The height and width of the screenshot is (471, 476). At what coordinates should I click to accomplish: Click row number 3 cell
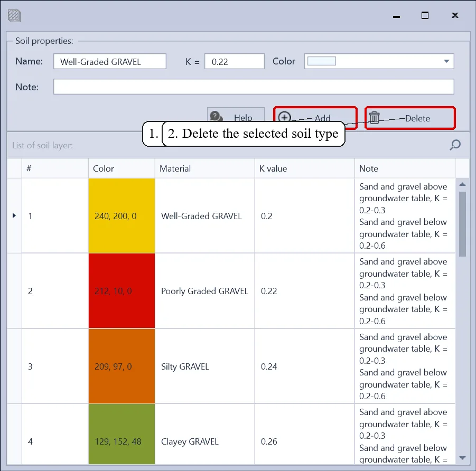click(55, 366)
